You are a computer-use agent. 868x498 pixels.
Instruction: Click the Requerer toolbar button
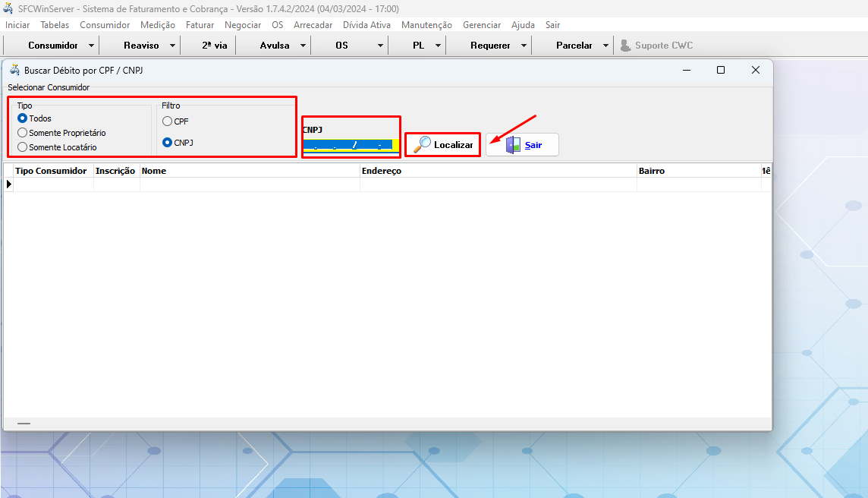490,46
